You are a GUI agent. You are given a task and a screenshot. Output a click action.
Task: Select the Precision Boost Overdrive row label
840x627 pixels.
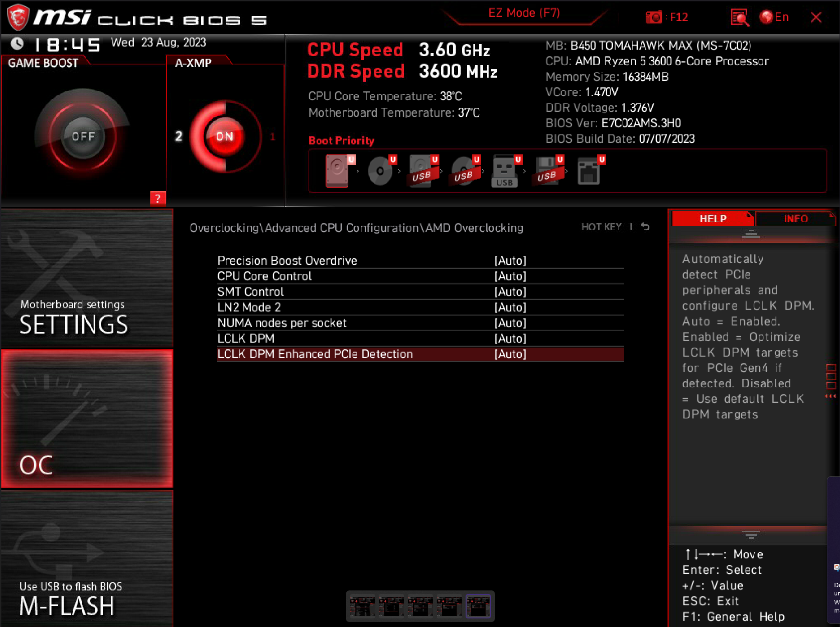coord(287,261)
